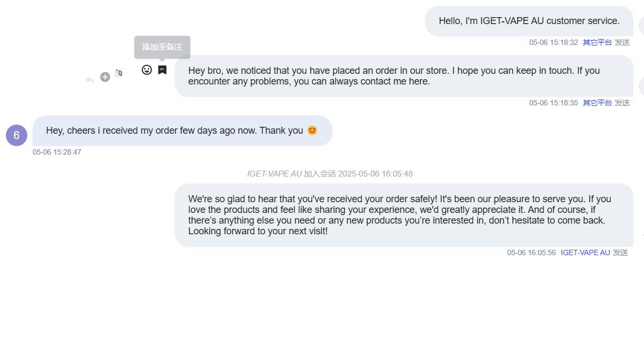Select the "We're so glad to hear" message
Screen dimensions: 644x337
coord(404,215)
